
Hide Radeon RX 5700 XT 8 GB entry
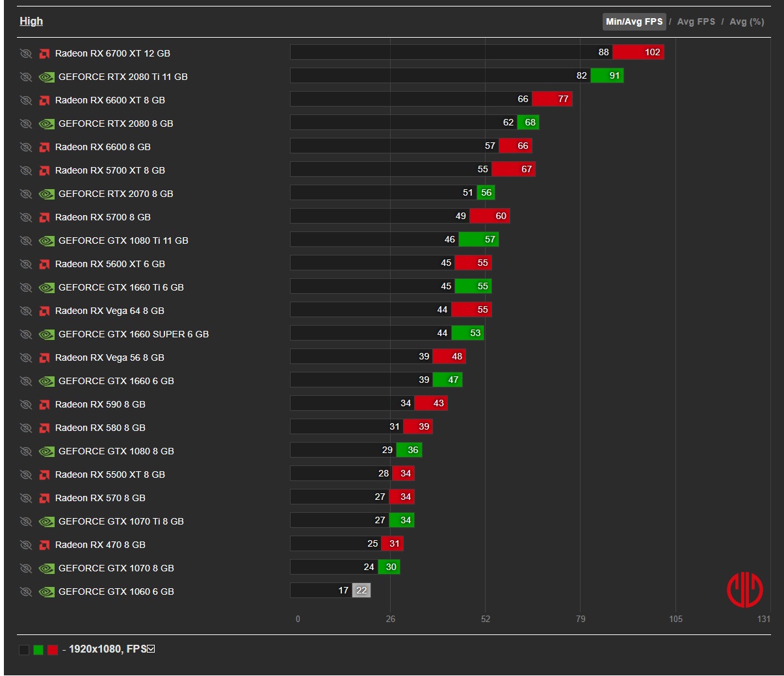[26, 170]
